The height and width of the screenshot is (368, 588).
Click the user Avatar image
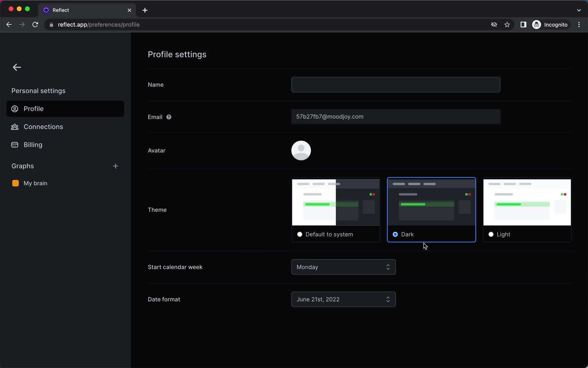coord(301,151)
